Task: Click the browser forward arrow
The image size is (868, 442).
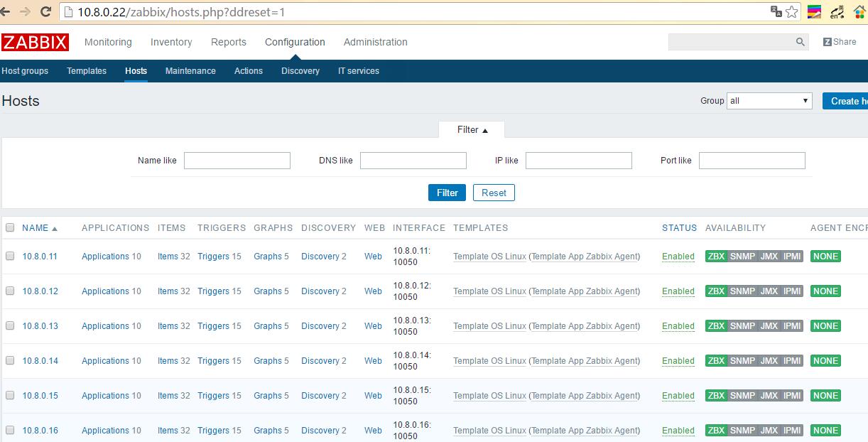Action: (x=26, y=11)
